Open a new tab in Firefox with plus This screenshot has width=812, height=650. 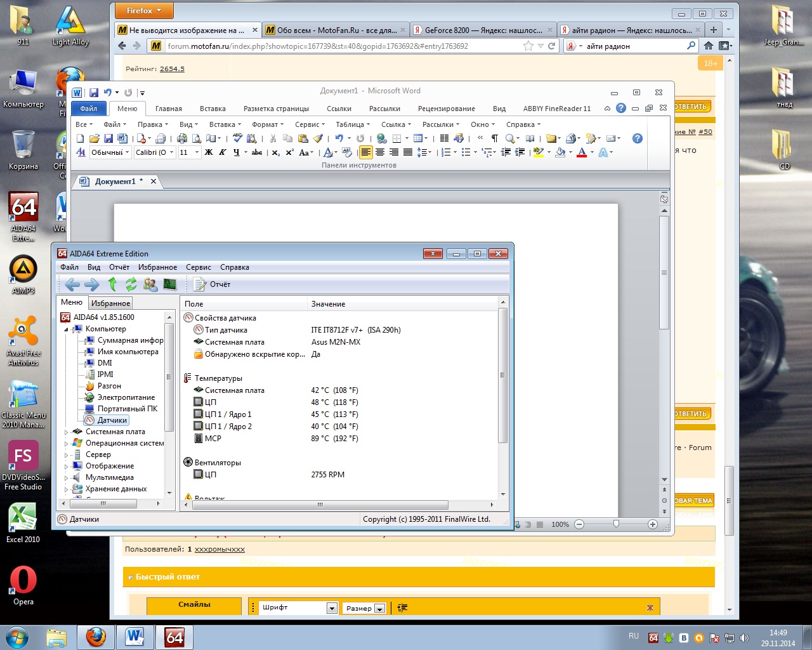tap(714, 30)
